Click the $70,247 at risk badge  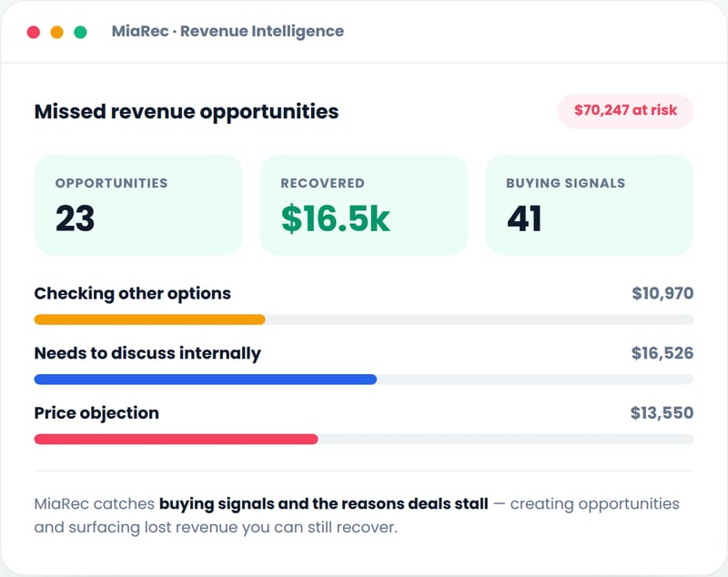(625, 110)
